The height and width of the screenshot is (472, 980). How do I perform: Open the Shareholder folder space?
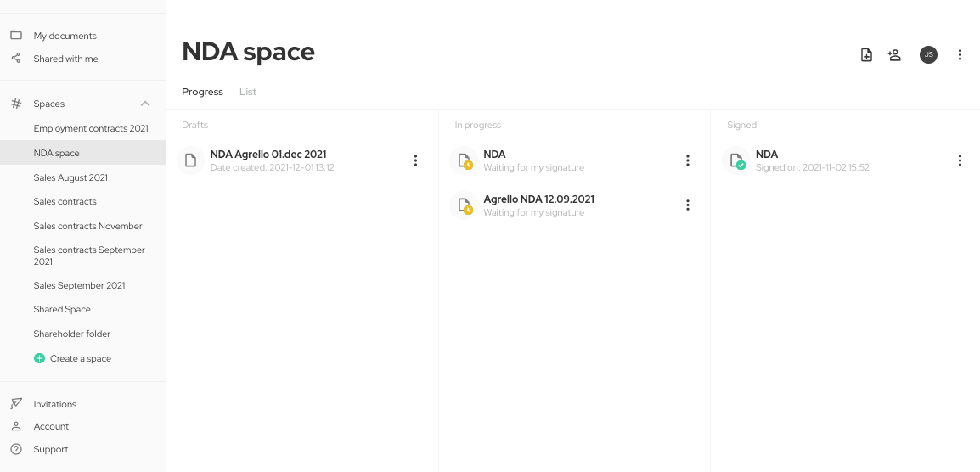tap(71, 334)
